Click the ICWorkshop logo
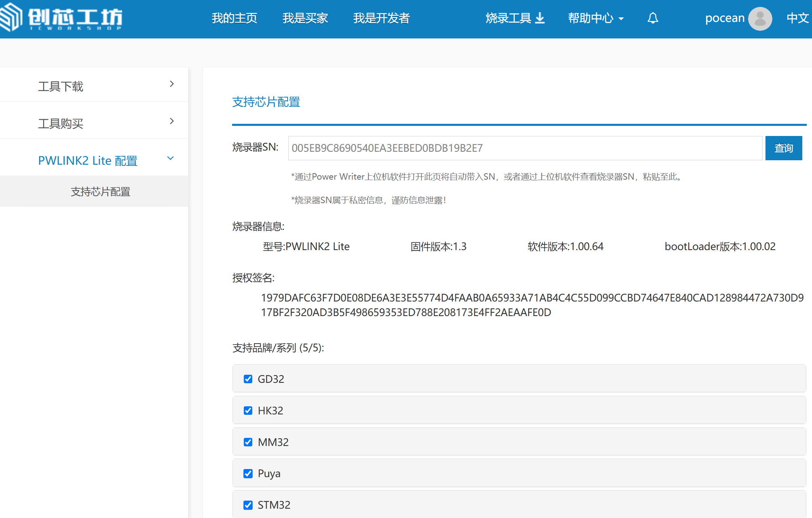This screenshot has height=518, width=812. tap(61, 17)
